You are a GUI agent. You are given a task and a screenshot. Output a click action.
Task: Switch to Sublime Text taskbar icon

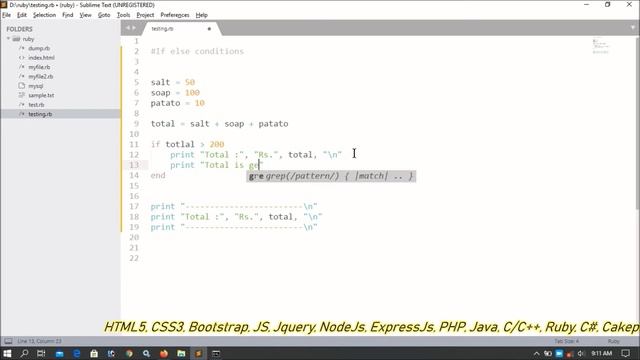(198, 353)
